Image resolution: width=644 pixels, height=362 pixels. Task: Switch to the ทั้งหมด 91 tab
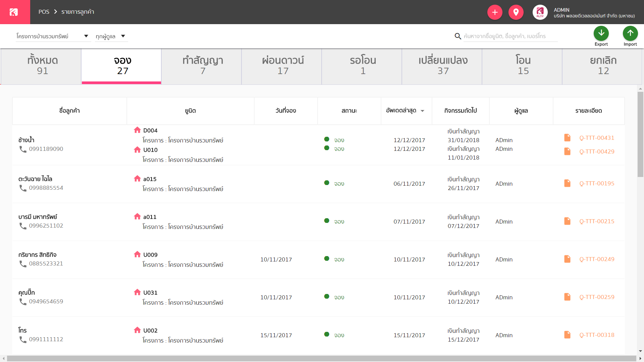tap(42, 66)
